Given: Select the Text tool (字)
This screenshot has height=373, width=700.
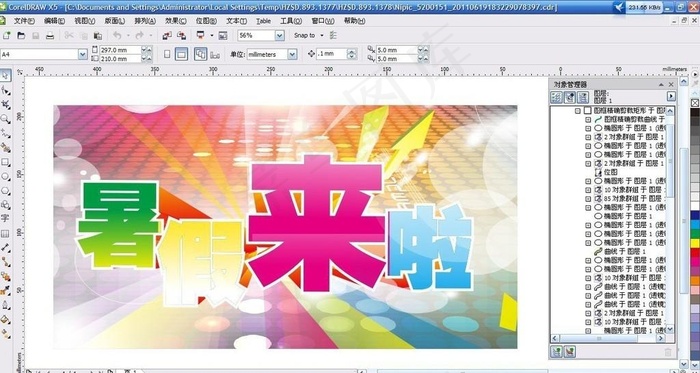Looking at the screenshot, I should click(x=5, y=218).
